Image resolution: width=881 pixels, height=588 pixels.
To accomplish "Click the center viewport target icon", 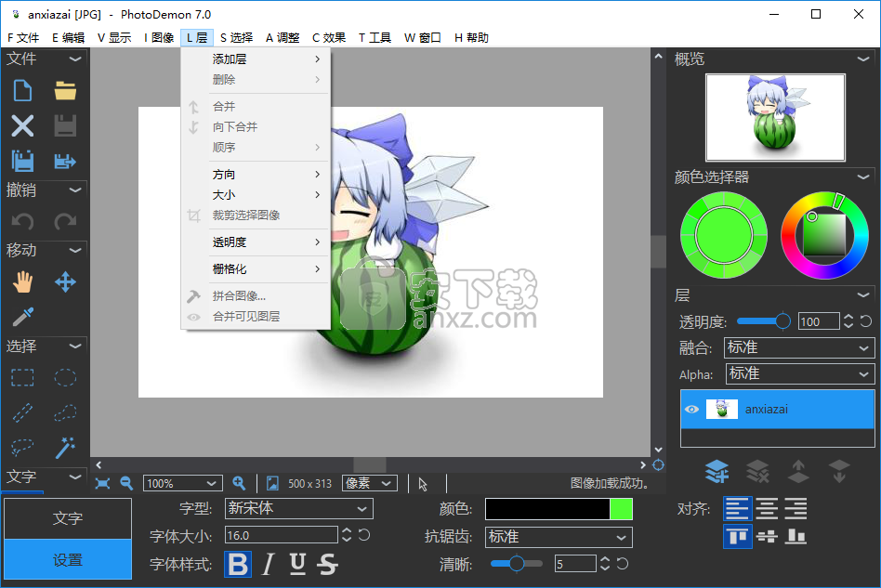I will coord(658,465).
